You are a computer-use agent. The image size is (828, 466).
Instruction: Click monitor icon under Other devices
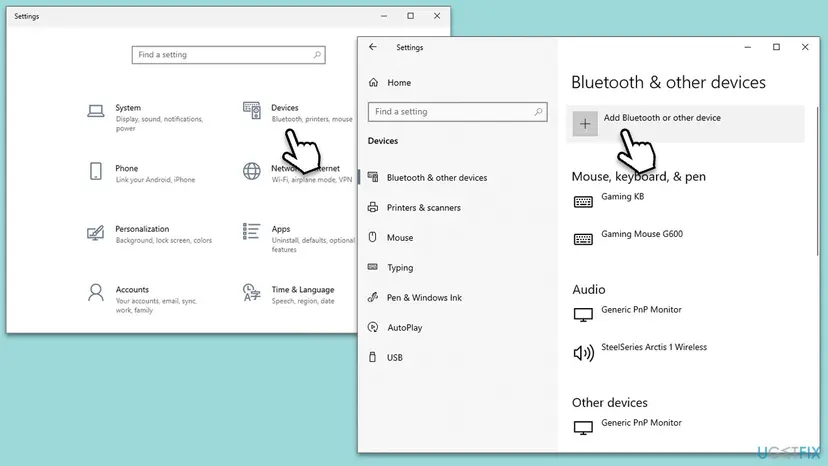pyautogui.click(x=583, y=427)
